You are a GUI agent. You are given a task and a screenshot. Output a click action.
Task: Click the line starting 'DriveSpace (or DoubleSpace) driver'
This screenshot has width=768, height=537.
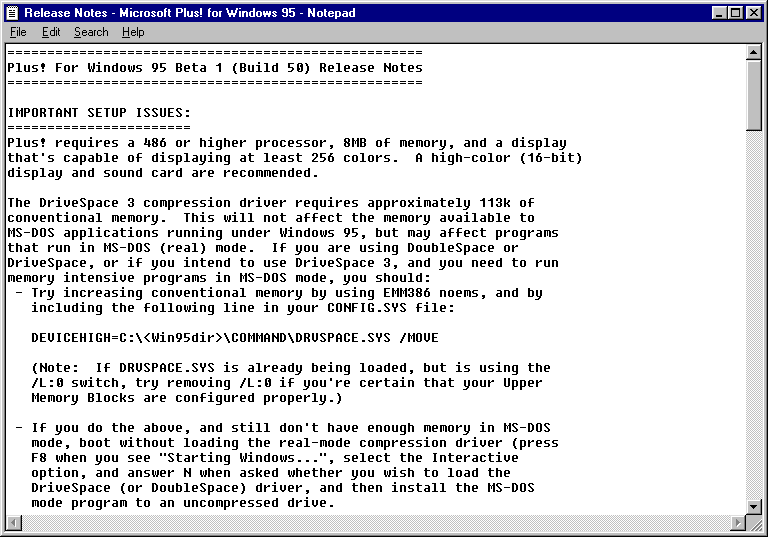click(283, 488)
